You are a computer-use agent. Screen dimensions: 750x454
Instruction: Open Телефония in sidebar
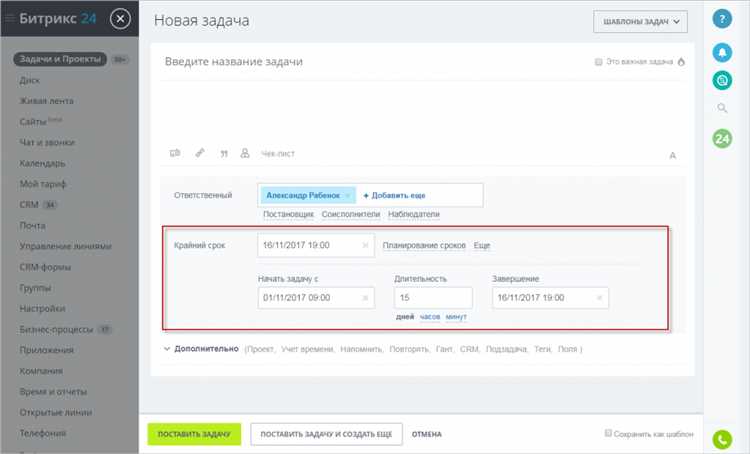43,433
